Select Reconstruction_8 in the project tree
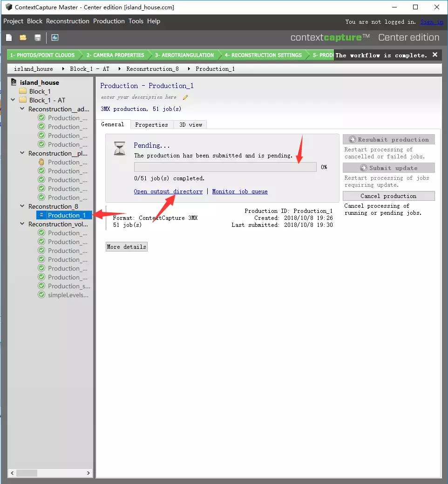Image resolution: width=448 pixels, height=484 pixels. point(53,206)
